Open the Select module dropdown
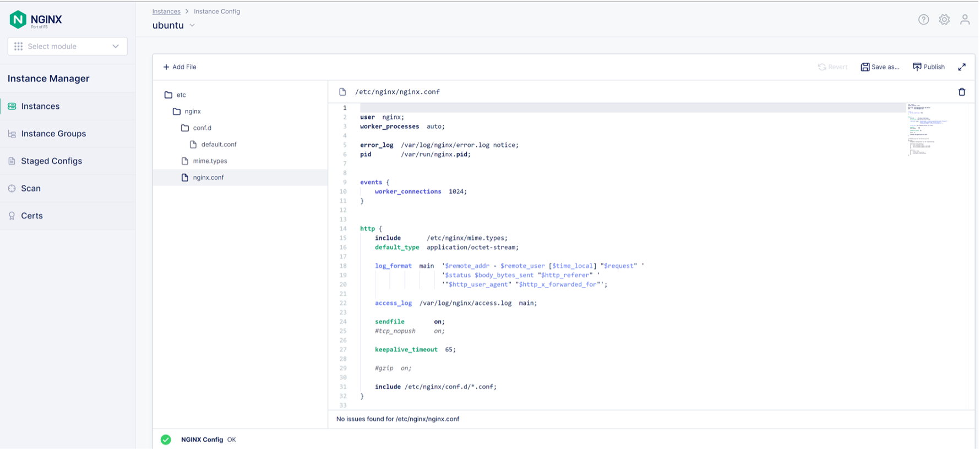 click(x=67, y=47)
